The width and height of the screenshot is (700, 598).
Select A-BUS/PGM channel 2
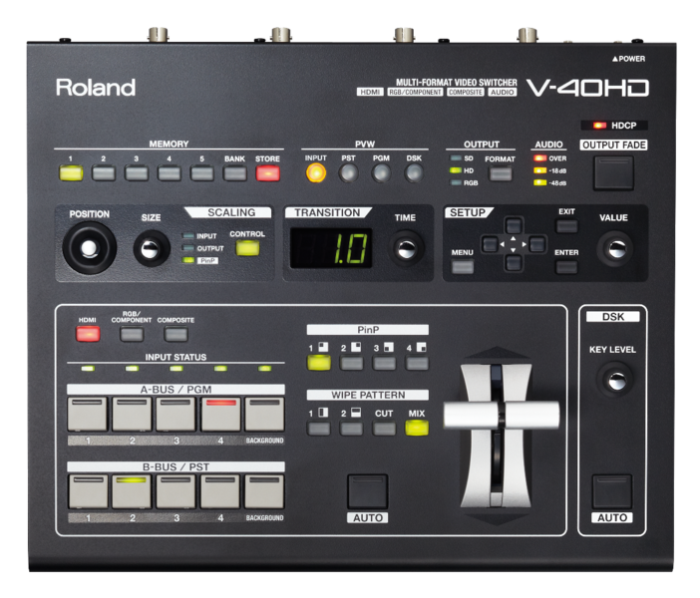132,414
